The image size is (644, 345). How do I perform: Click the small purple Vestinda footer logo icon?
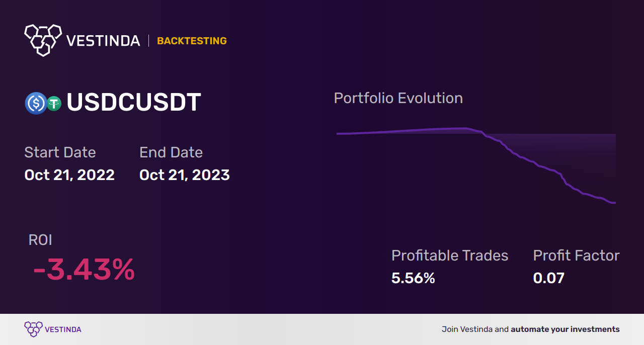(33, 329)
